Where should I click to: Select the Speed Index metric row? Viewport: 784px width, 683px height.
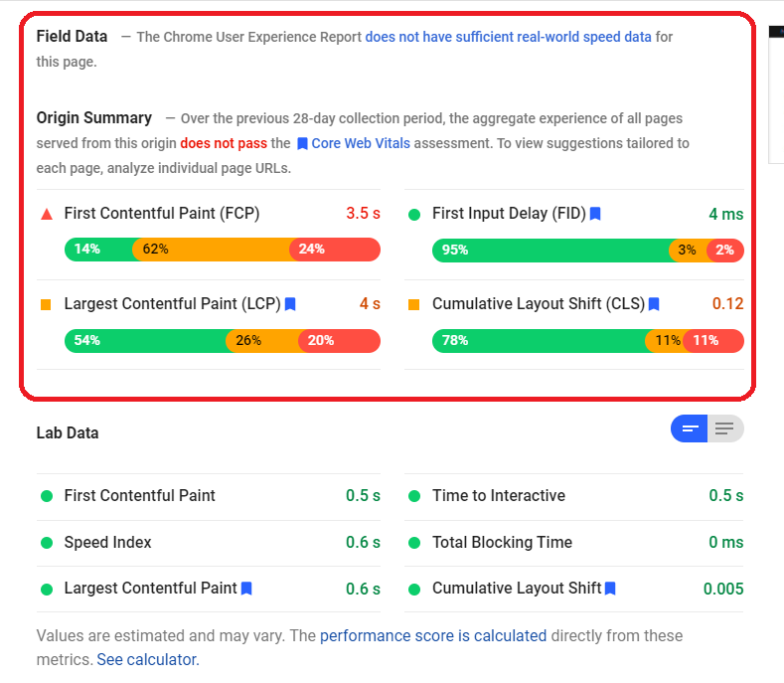(209, 543)
